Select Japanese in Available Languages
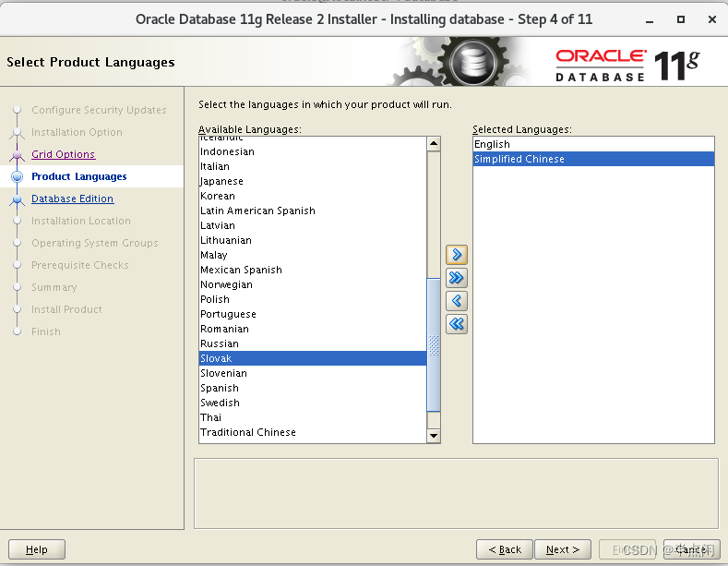728x566 pixels. point(313,181)
